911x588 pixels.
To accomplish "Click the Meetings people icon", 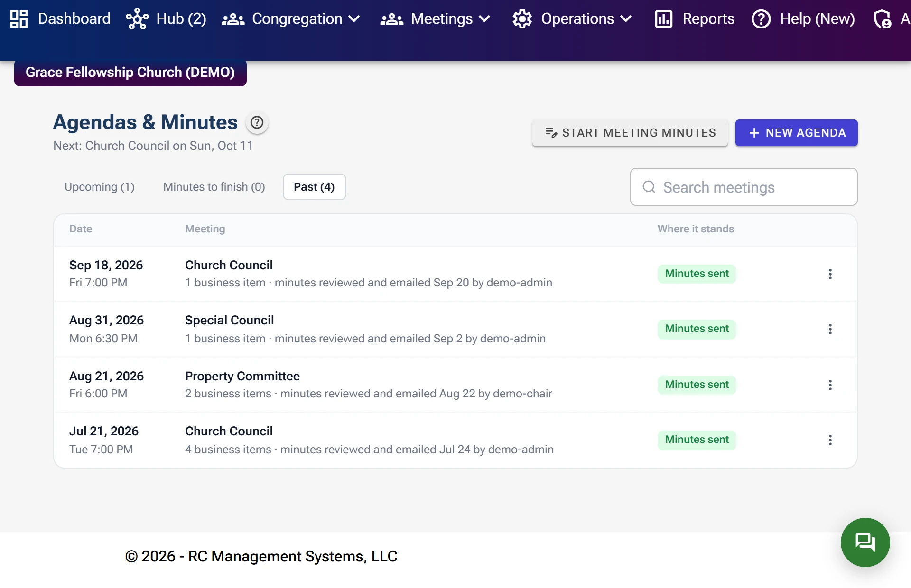I will pos(392,19).
